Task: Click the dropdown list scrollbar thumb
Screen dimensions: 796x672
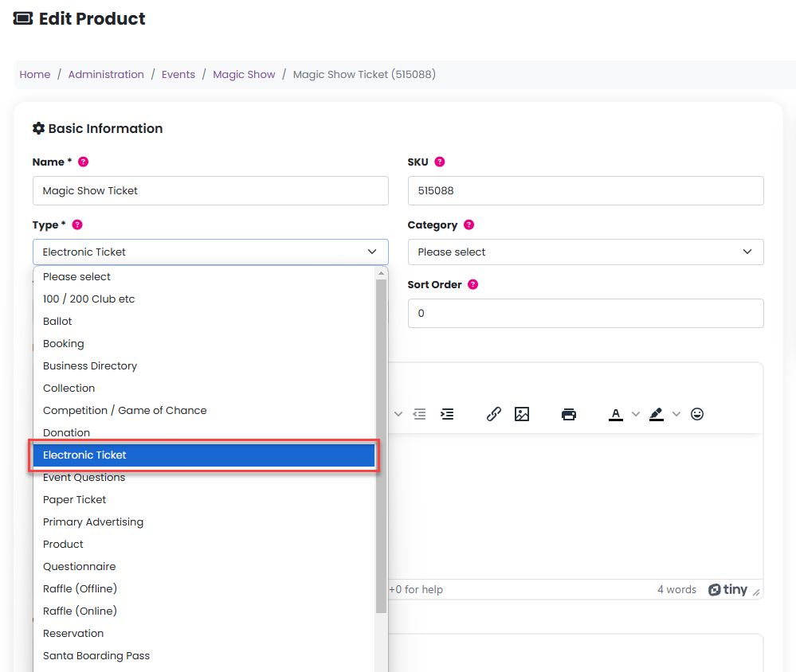Action: tap(381, 447)
